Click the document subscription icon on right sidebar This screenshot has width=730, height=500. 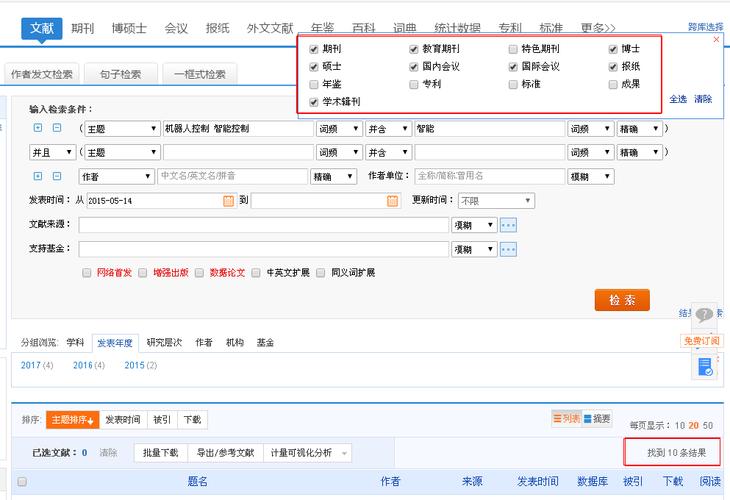(x=705, y=366)
